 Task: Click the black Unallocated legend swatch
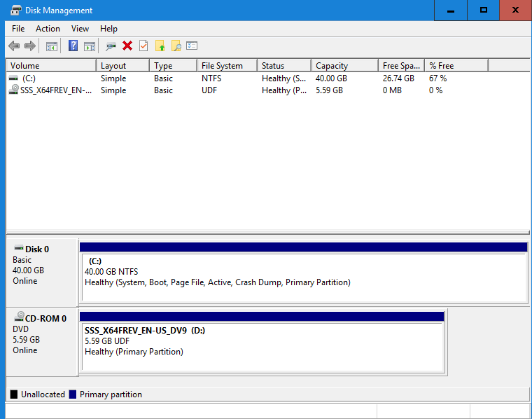tap(13, 394)
